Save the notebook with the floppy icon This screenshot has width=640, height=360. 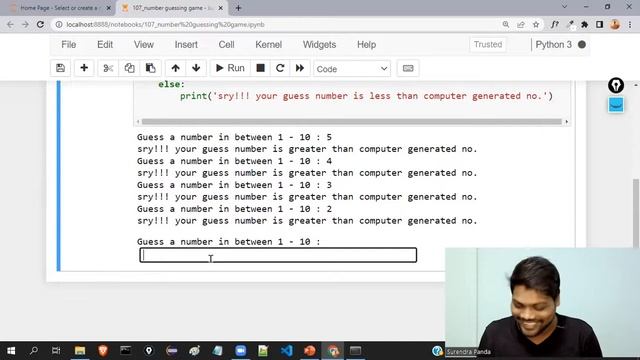(x=60, y=68)
